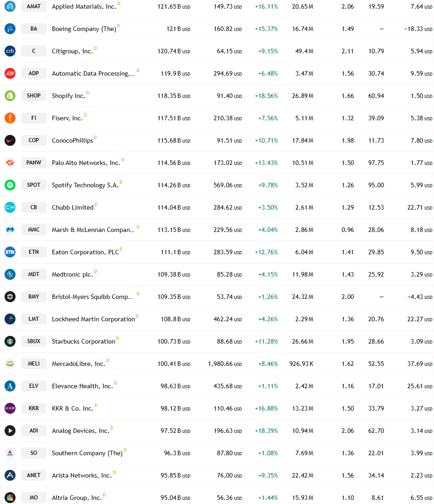Image resolution: width=434 pixels, height=504 pixels.
Task: Click Altria P/E value 8.61
Action: click(377, 498)
